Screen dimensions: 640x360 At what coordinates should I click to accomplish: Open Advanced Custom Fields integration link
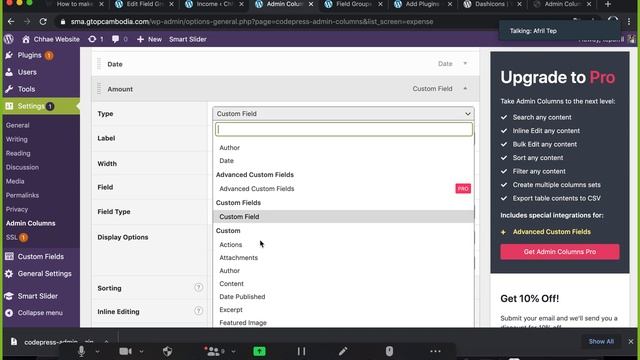pos(551,232)
